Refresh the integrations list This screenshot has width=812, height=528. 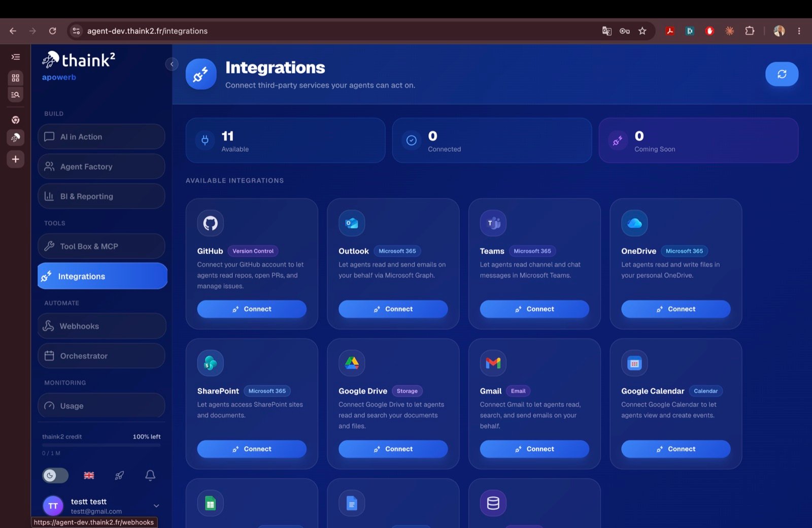coord(782,74)
